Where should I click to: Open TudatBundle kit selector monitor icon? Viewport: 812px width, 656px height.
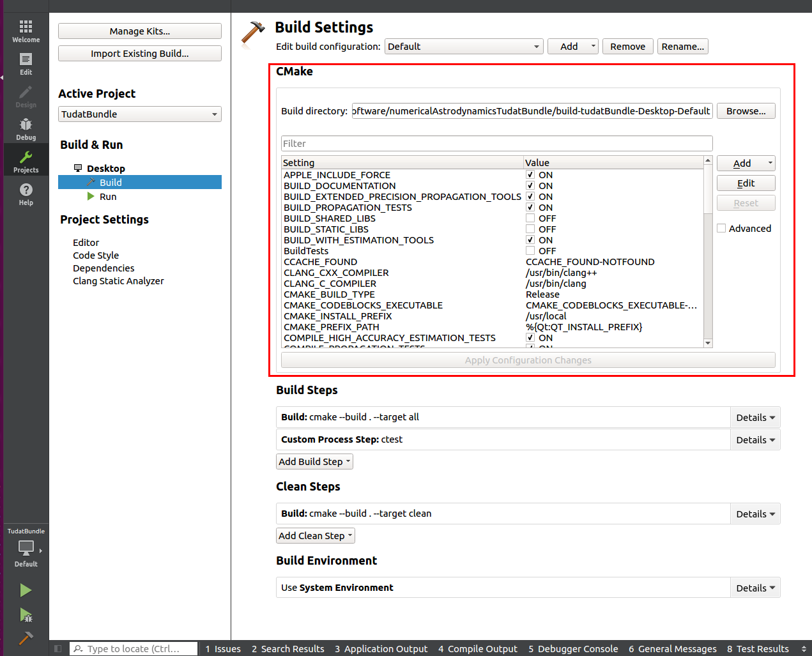click(26, 547)
